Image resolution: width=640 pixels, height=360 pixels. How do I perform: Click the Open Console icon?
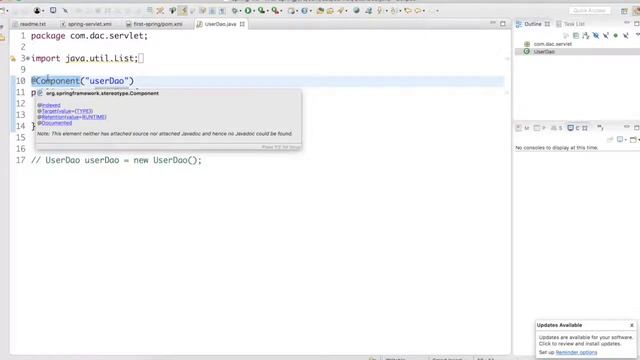point(633,140)
